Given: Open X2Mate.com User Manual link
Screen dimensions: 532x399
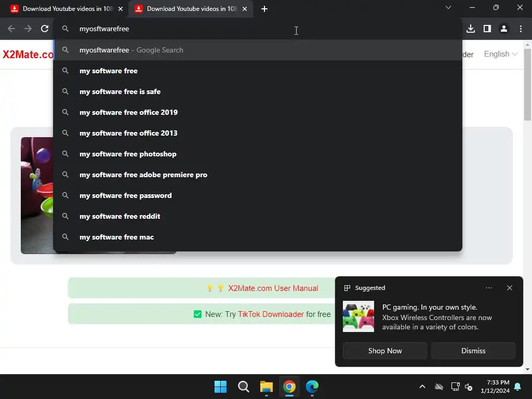Looking at the screenshot, I should point(273,288).
